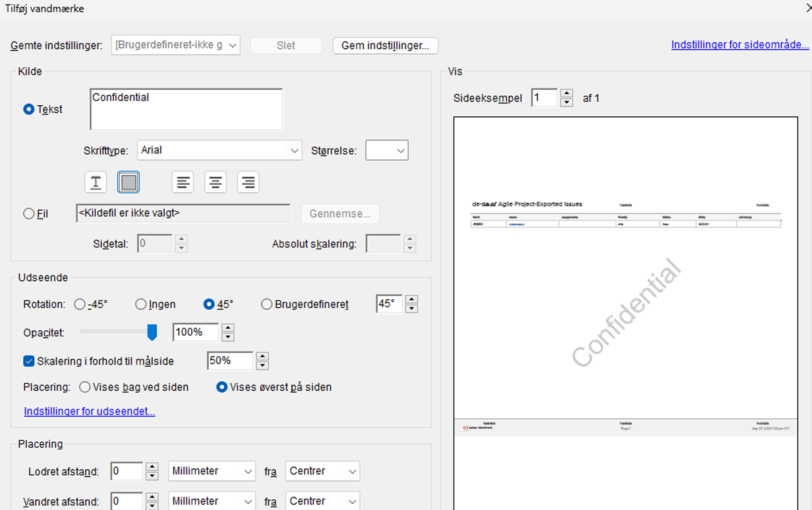
Task: Click the text color swatch icon
Action: [128, 182]
